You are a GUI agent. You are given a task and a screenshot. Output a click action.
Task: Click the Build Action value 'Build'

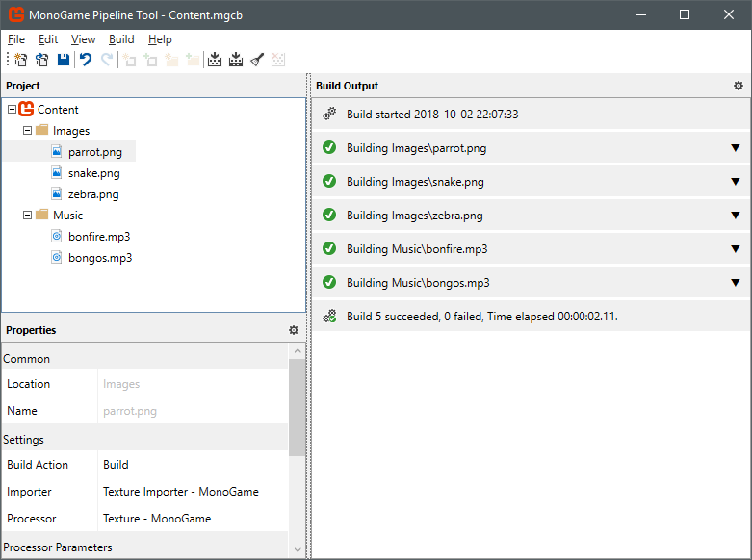pyautogui.click(x=116, y=464)
